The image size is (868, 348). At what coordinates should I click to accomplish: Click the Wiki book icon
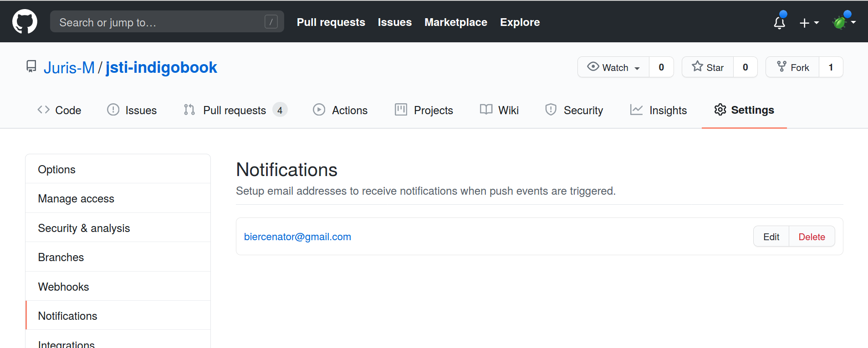tap(486, 110)
